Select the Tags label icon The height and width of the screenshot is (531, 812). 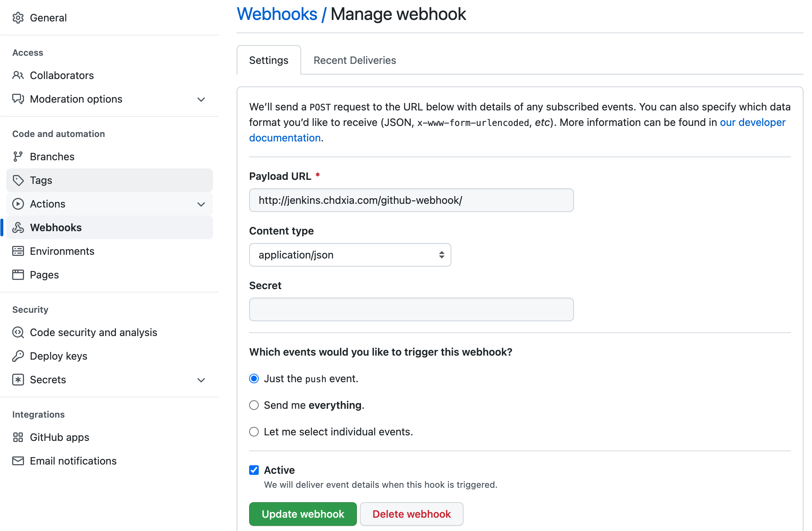pyautogui.click(x=18, y=180)
